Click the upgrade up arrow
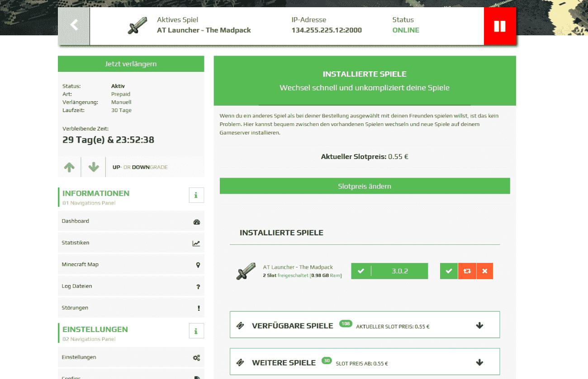Screen dimensions: 588x379 point(69,167)
